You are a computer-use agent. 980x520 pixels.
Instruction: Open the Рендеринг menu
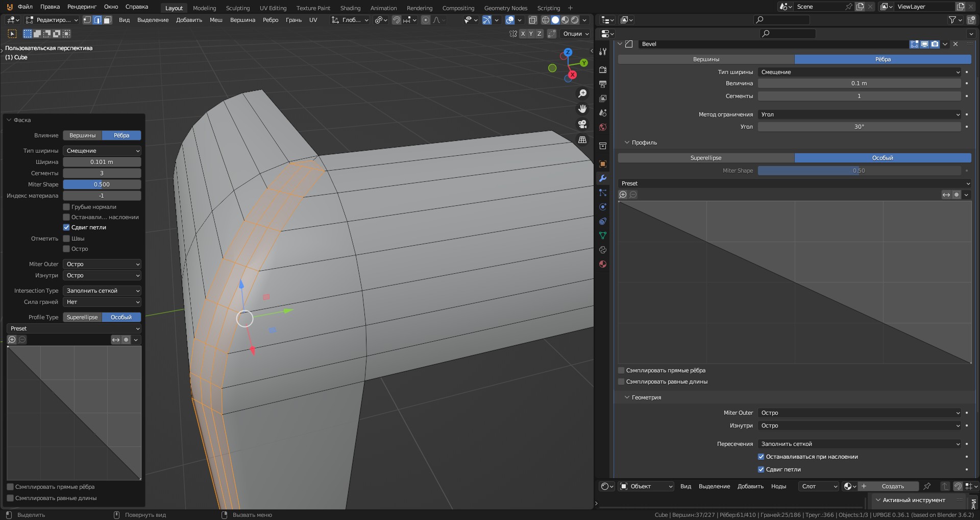pyautogui.click(x=82, y=7)
